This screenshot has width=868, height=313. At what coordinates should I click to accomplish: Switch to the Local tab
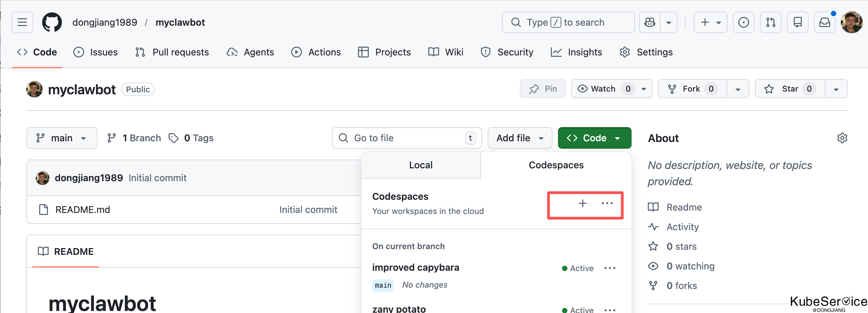pos(420,165)
